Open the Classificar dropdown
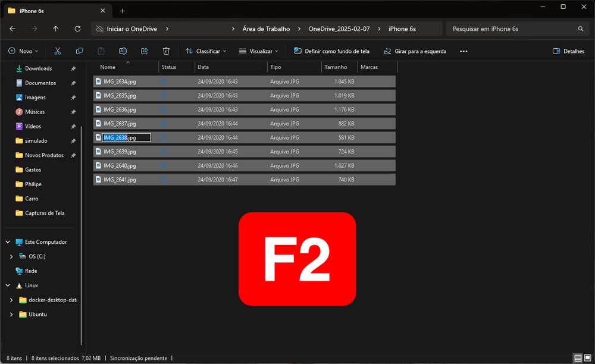The image size is (595, 364). (205, 51)
